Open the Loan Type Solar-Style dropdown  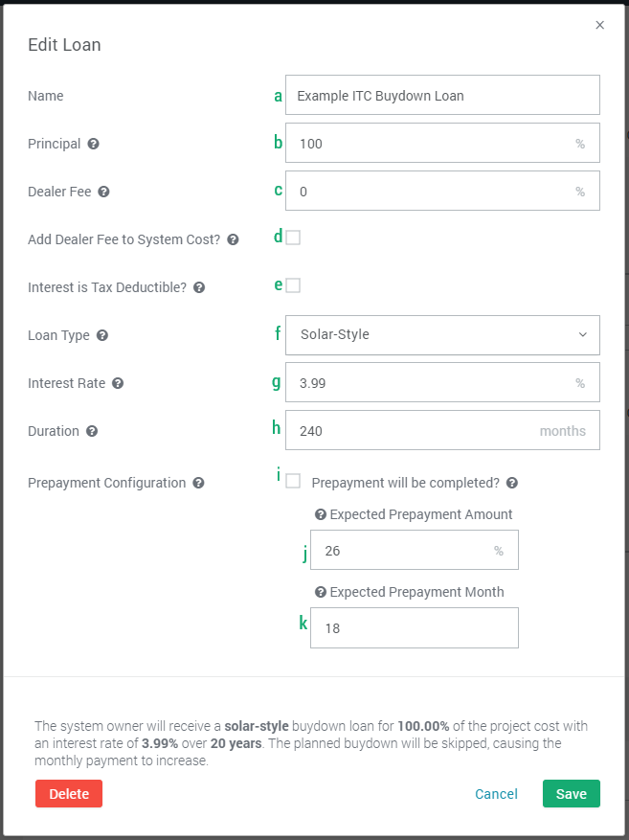(442, 335)
